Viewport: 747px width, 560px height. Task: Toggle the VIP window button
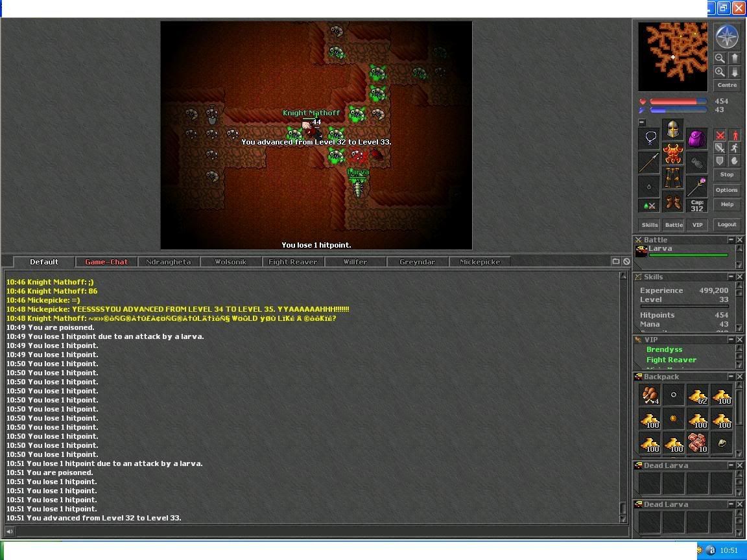coord(698,225)
